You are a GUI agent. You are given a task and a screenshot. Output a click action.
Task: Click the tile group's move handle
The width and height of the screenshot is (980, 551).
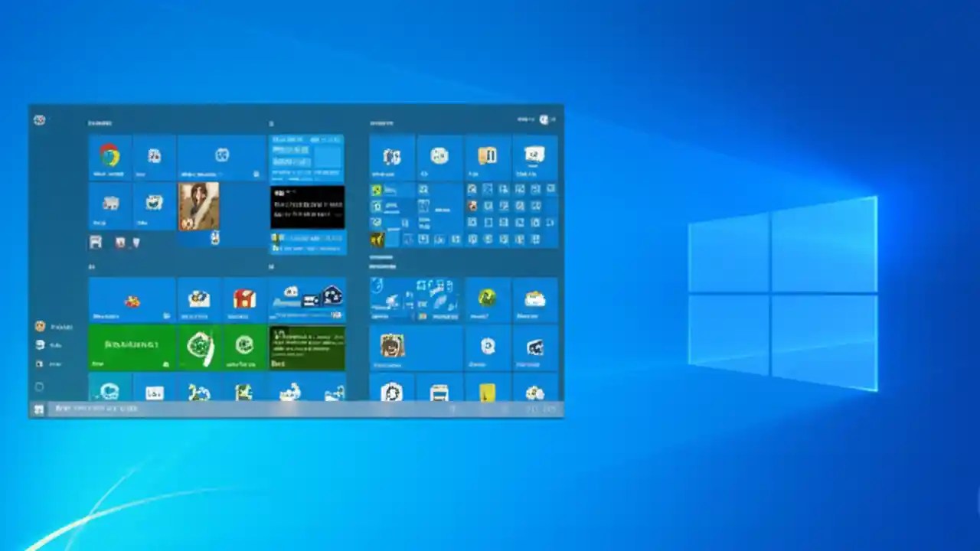tap(271, 122)
